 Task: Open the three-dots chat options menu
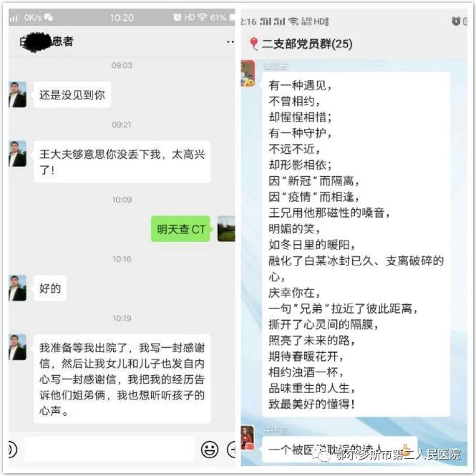tap(230, 42)
